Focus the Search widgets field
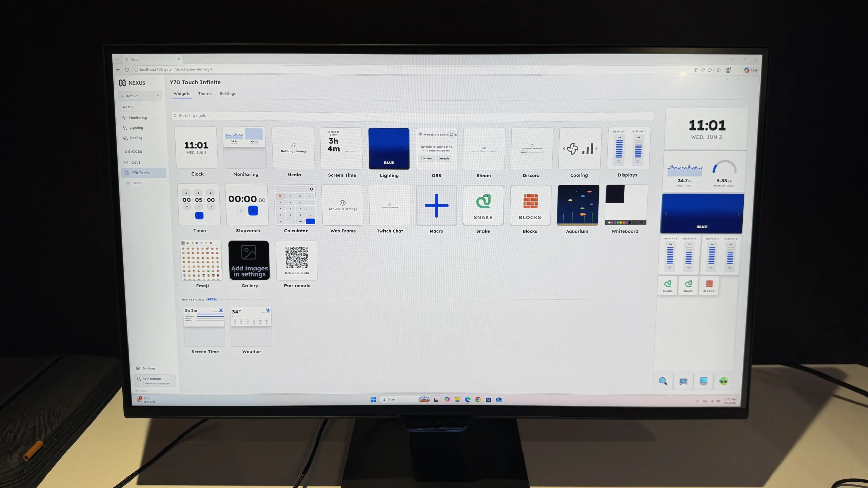This screenshot has height=488, width=868. coord(413,116)
